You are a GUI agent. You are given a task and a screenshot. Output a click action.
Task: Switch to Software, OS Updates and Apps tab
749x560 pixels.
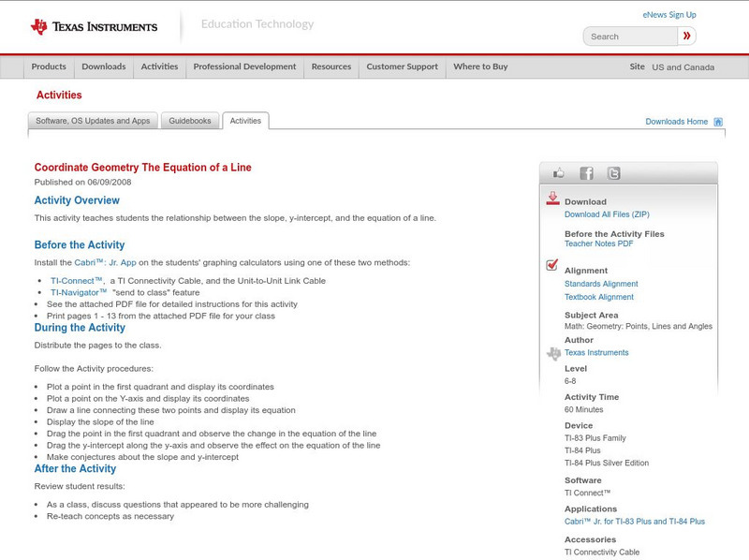point(93,121)
